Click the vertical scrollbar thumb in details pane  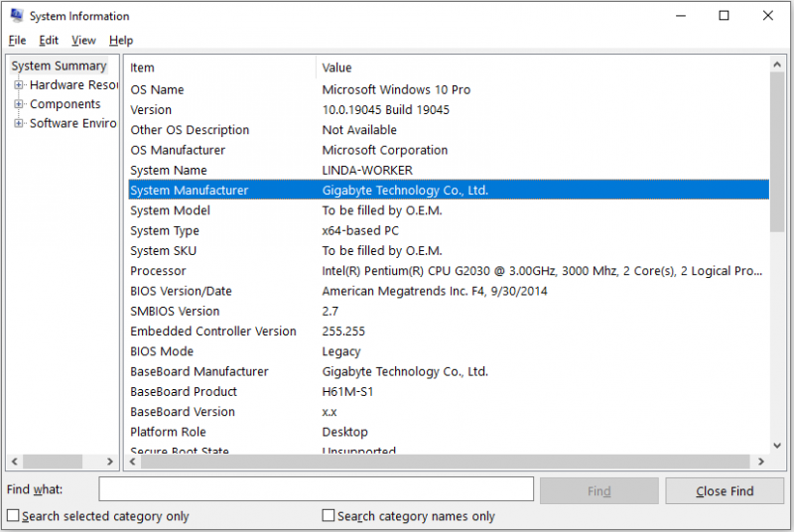pyautogui.click(x=777, y=152)
